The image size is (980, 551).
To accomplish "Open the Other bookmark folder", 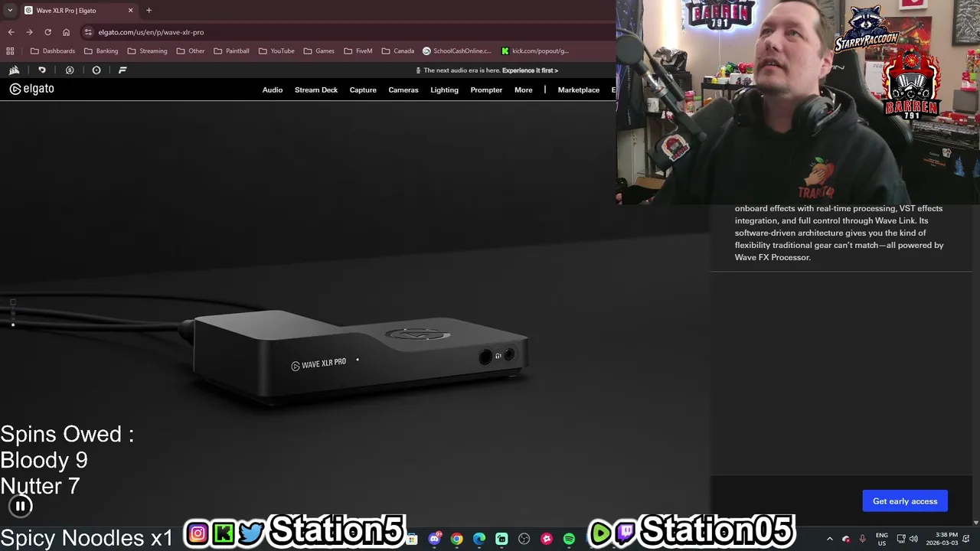I will pyautogui.click(x=191, y=51).
